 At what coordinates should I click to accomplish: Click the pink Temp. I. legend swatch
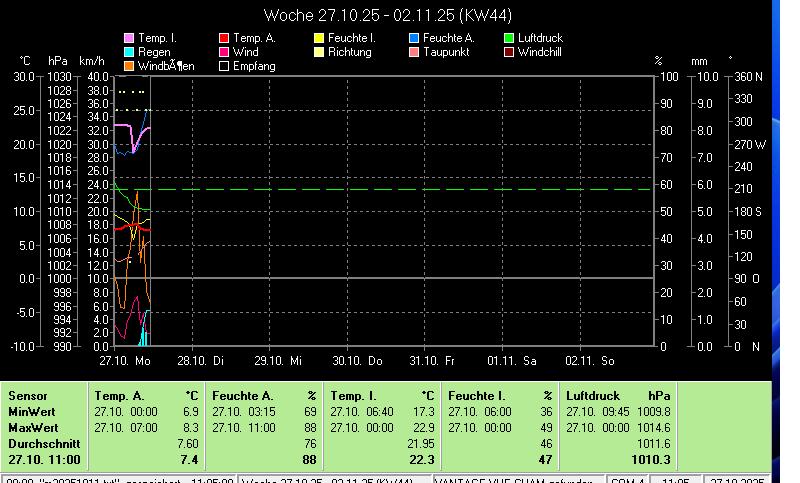(129, 38)
